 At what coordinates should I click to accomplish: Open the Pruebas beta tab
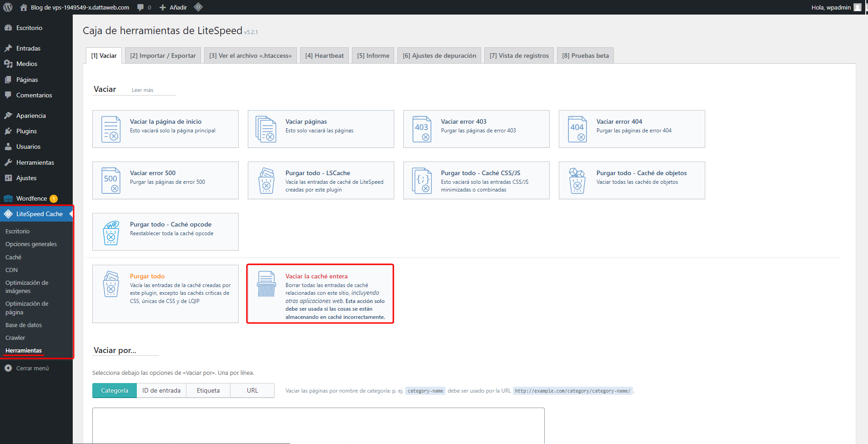[x=585, y=55]
